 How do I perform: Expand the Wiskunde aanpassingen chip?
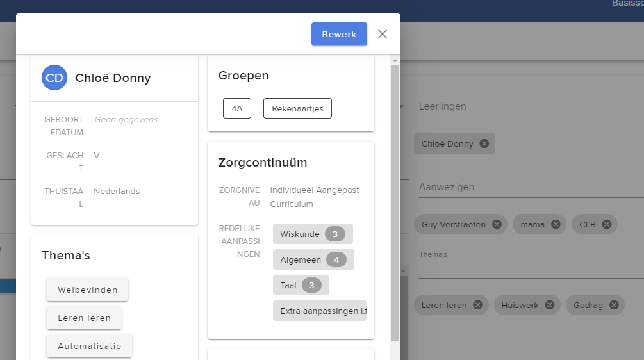point(313,234)
